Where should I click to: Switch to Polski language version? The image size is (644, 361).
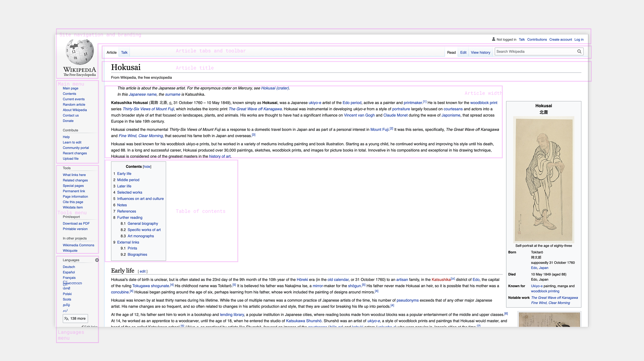(67, 294)
